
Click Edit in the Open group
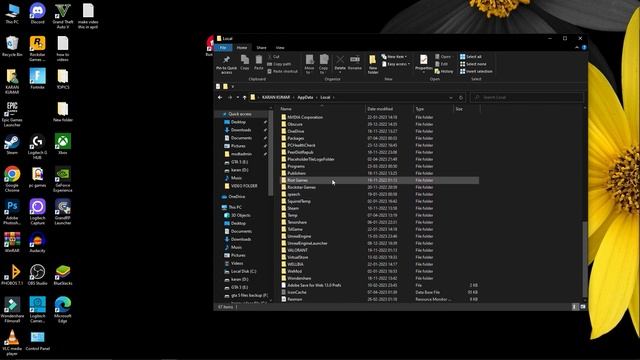click(442, 64)
